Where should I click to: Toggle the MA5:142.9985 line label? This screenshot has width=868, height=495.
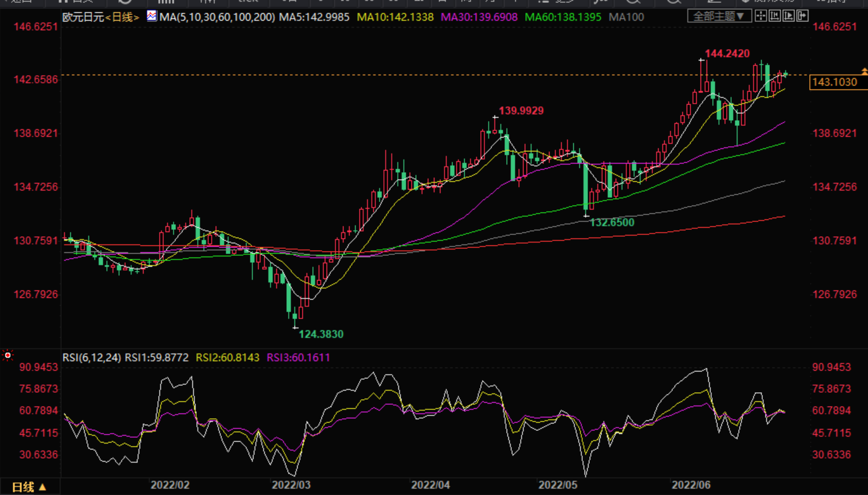(314, 17)
